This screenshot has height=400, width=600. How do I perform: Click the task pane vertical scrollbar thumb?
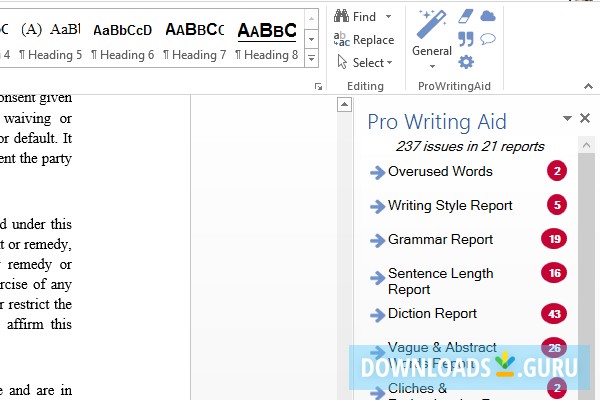point(586,276)
